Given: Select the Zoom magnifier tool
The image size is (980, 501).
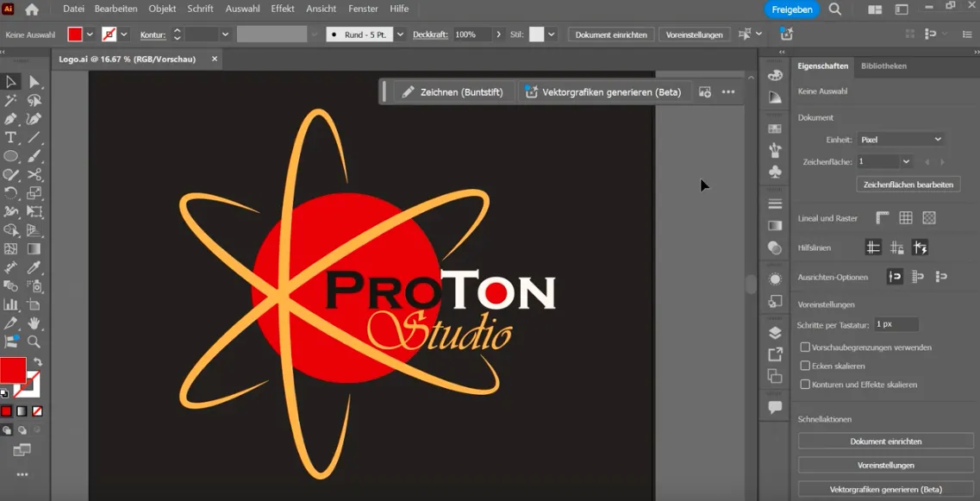Looking at the screenshot, I should click(x=34, y=341).
